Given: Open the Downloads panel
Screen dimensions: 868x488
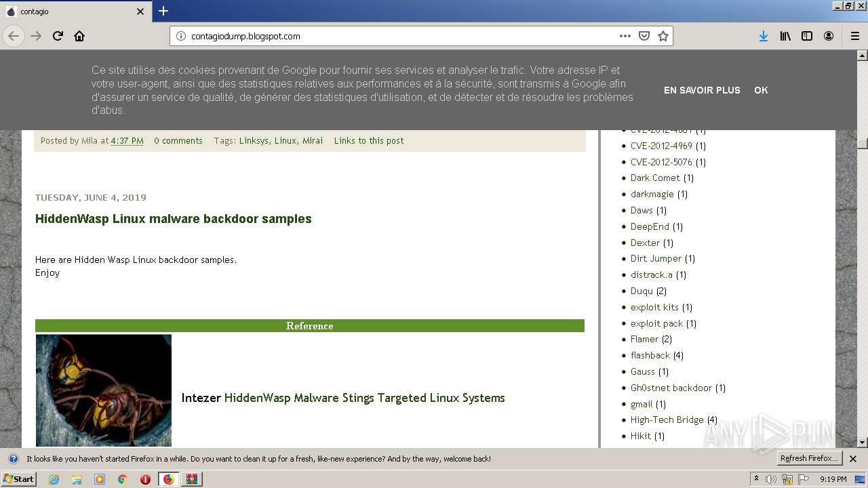Looking at the screenshot, I should pyautogui.click(x=764, y=36).
